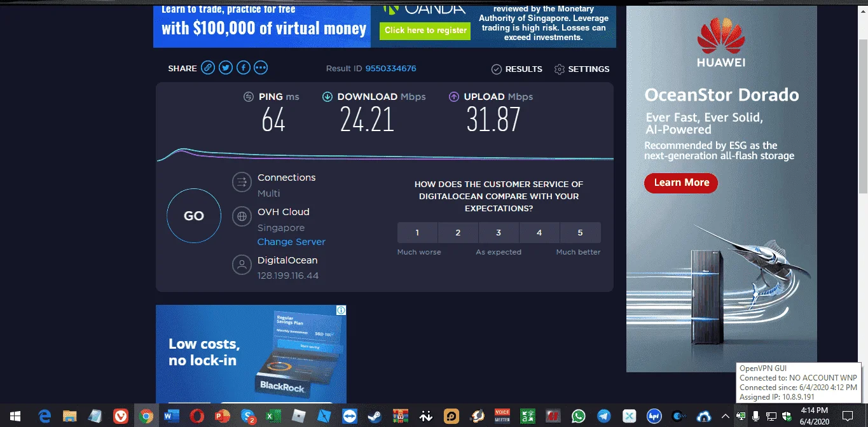This screenshot has width=868, height=427.
Task: Click Change Server link
Action: (x=291, y=242)
